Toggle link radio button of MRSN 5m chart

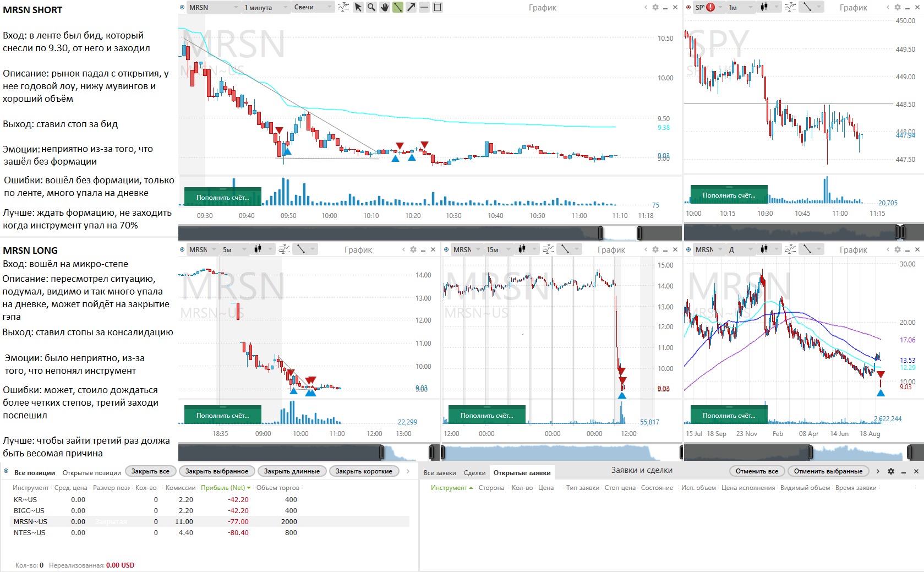click(x=182, y=249)
